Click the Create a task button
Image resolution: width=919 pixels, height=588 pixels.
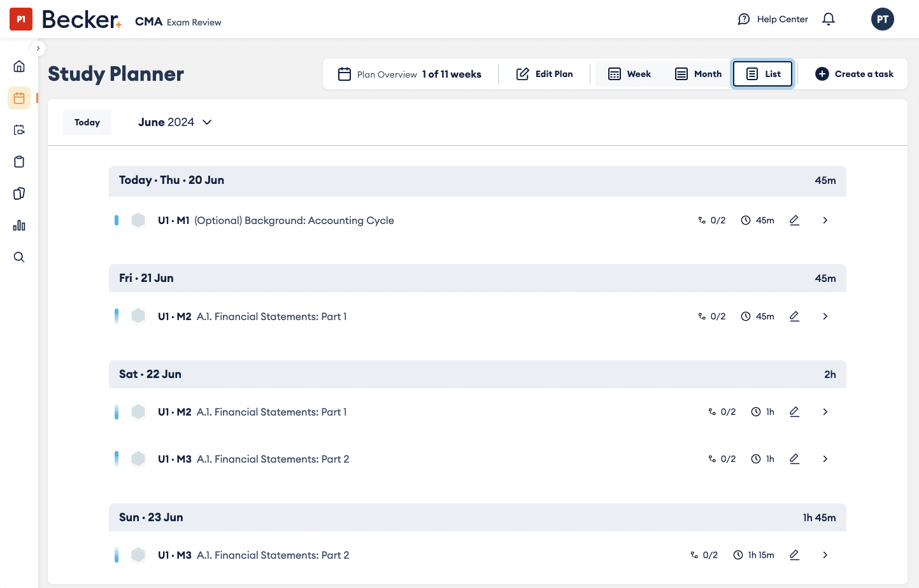[x=853, y=74]
